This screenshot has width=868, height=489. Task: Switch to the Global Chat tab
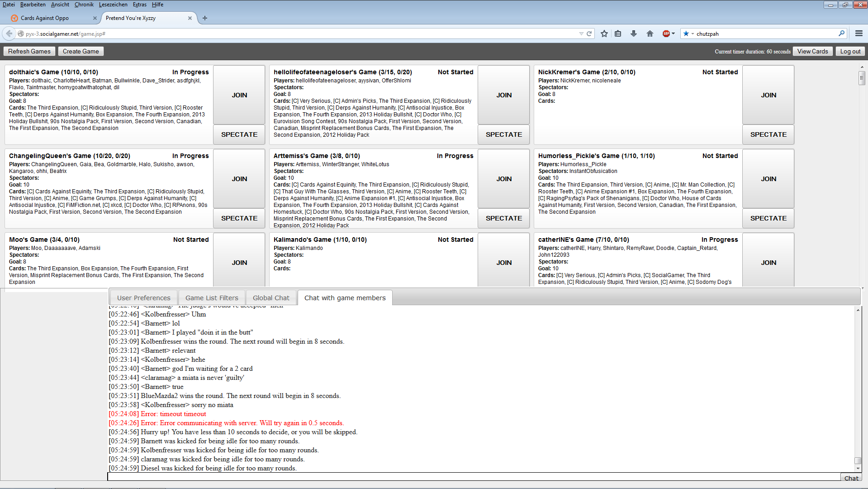[x=271, y=298]
